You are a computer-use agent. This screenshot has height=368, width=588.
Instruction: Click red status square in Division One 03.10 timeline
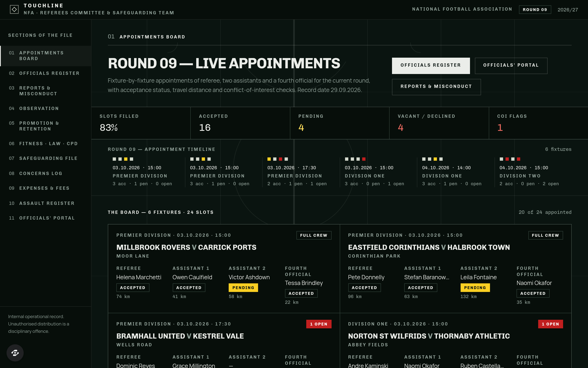pos(364,159)
